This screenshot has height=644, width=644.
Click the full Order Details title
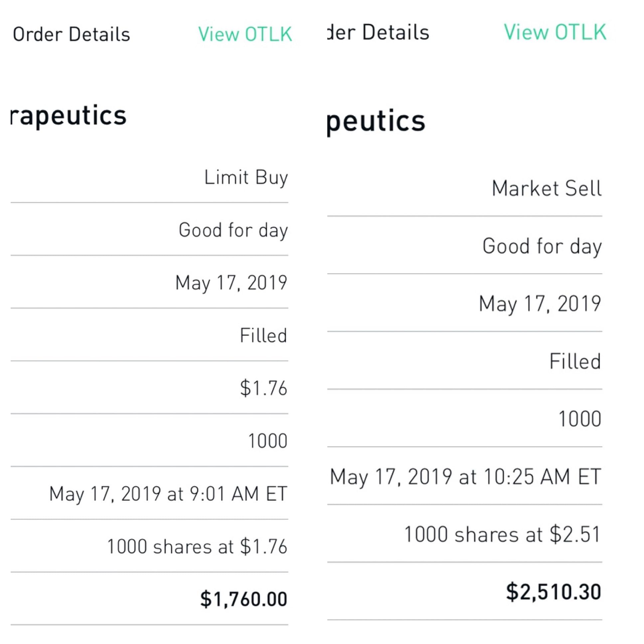point(71,34)
